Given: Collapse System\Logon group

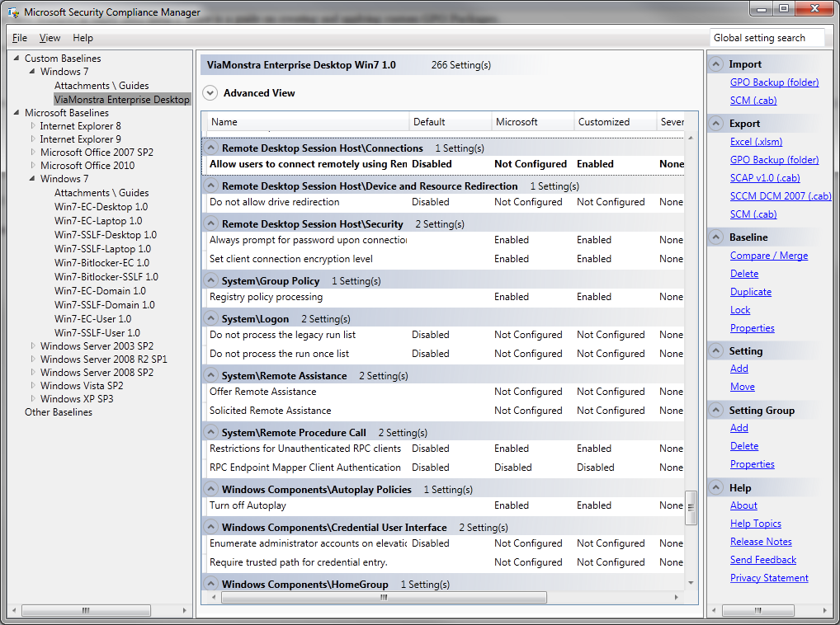Looking at the screenshot, I should (x=211, y=318).
